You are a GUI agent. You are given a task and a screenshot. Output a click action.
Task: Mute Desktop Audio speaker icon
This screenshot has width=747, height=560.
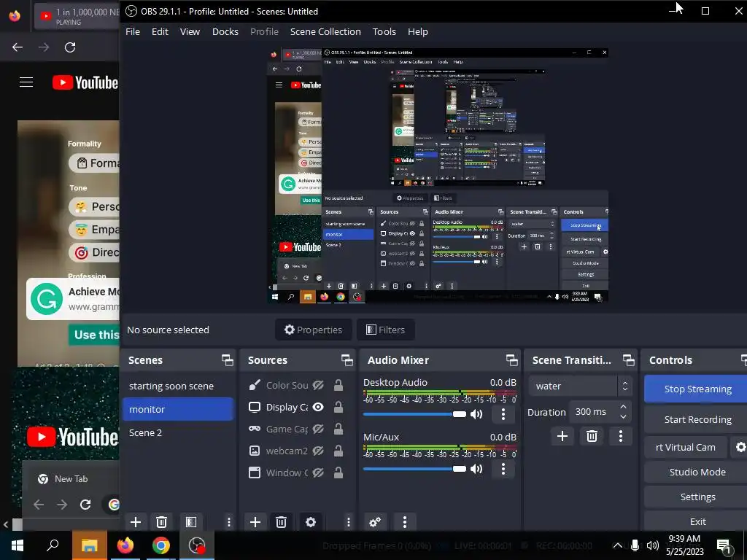476,414
